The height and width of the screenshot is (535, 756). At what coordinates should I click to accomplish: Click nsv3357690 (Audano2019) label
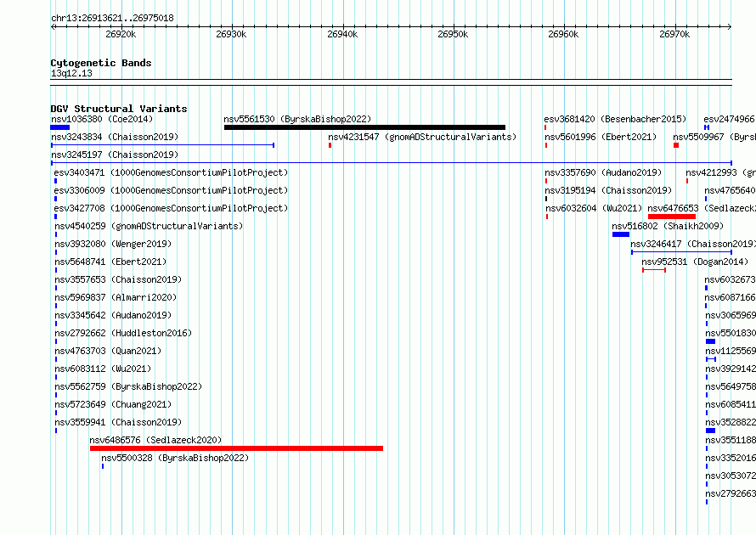pos(603,172)
